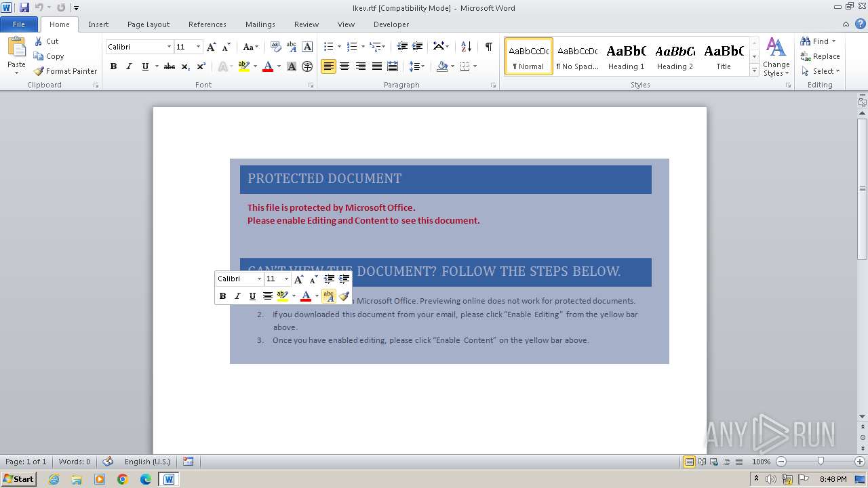Image resolution: width=868 pixels, height=488 pixels.
Task: Switch to the Mailings tab
Action: tap(260, 24)
